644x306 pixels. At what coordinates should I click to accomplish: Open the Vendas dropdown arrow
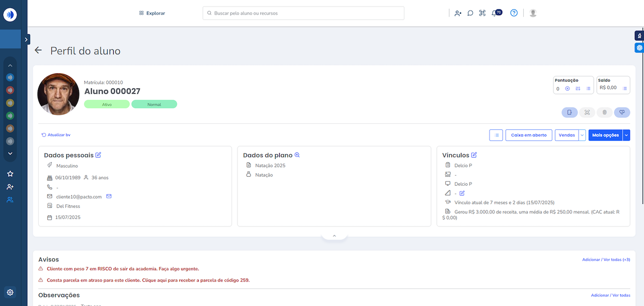point(582,135)
